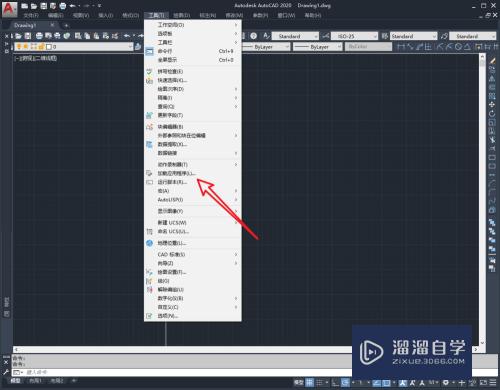
Task: Open 绘图(D) menu in menu bar
Action: [182, 15]
